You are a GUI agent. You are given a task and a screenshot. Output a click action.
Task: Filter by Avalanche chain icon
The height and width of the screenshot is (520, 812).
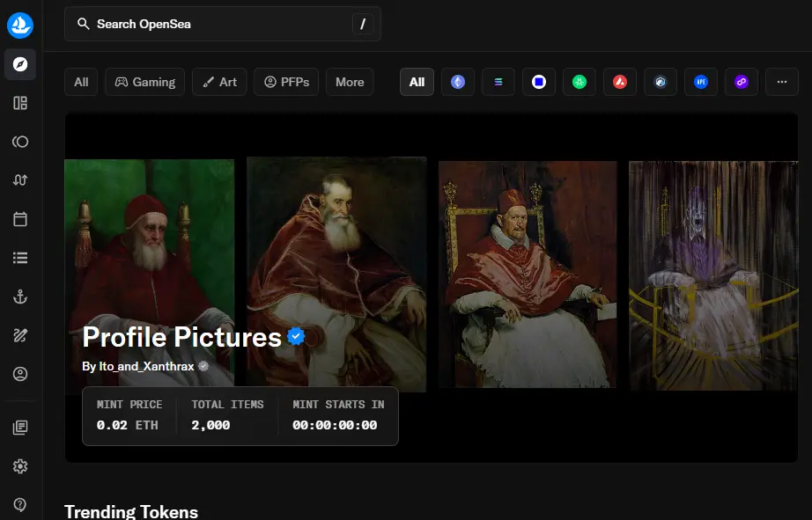620,82
